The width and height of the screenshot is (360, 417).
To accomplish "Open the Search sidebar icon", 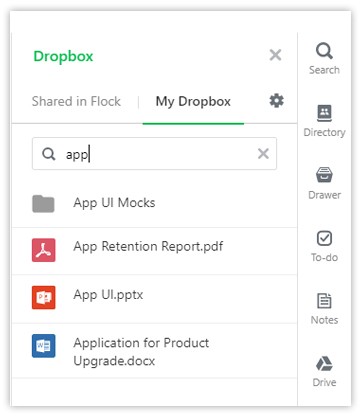I will coord(324,58).
